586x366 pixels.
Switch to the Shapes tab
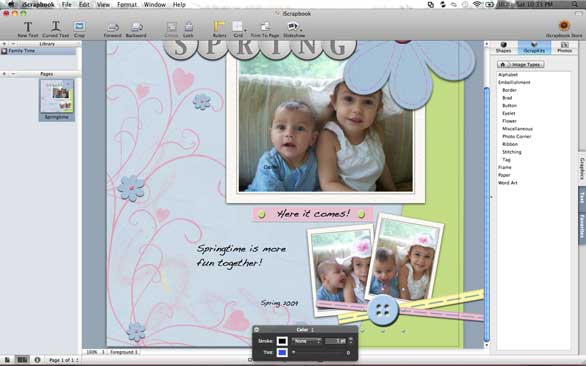[x=503, y=47]
